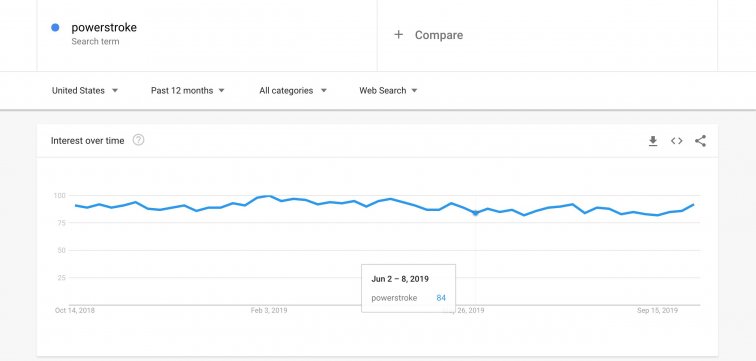The image size is (756, 361).
Task: Click the 84 value in tooltip
Action: point(441,298)
